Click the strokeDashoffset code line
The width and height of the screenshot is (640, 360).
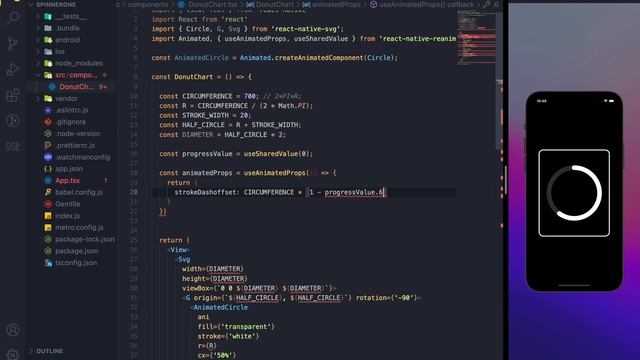pos(280,192)
